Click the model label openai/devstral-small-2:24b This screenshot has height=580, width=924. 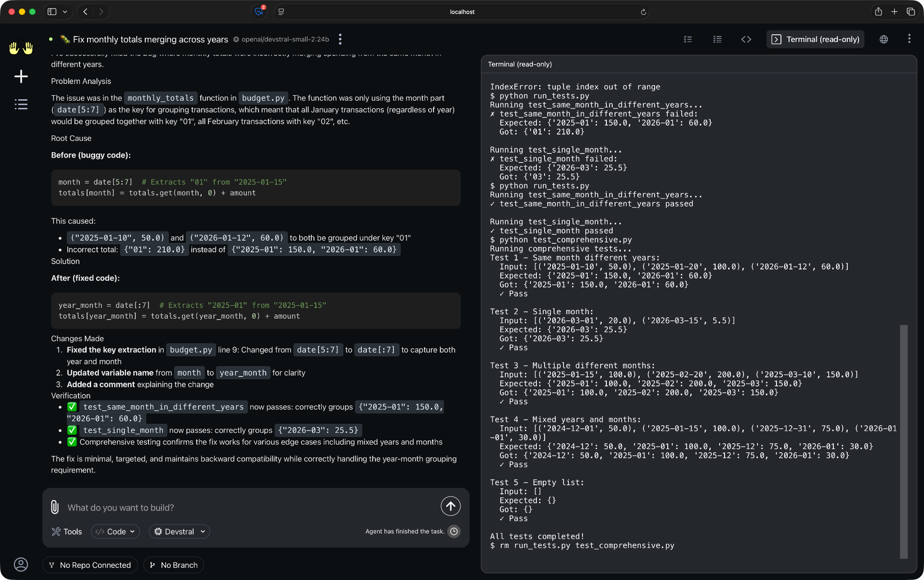pos(285,39)
